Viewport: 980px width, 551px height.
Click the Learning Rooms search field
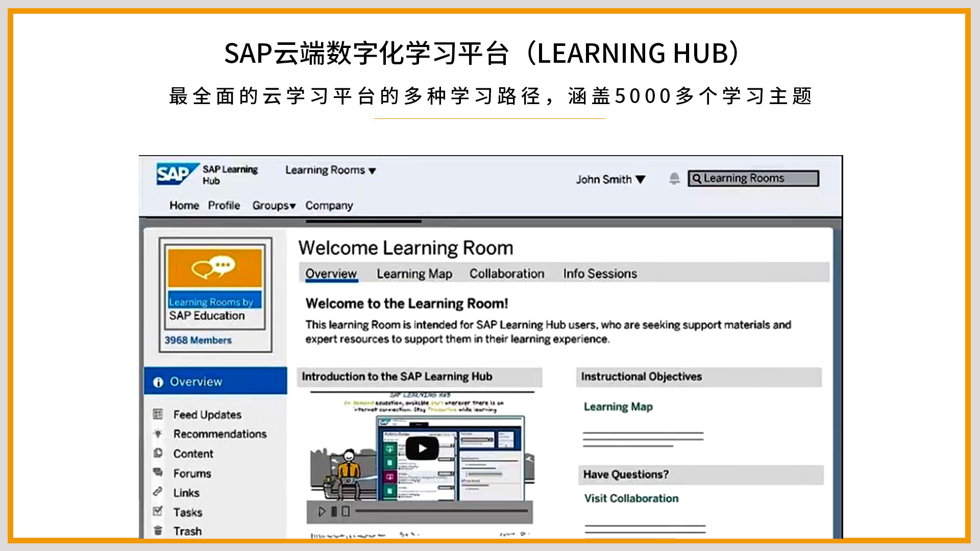coord(753,179)
